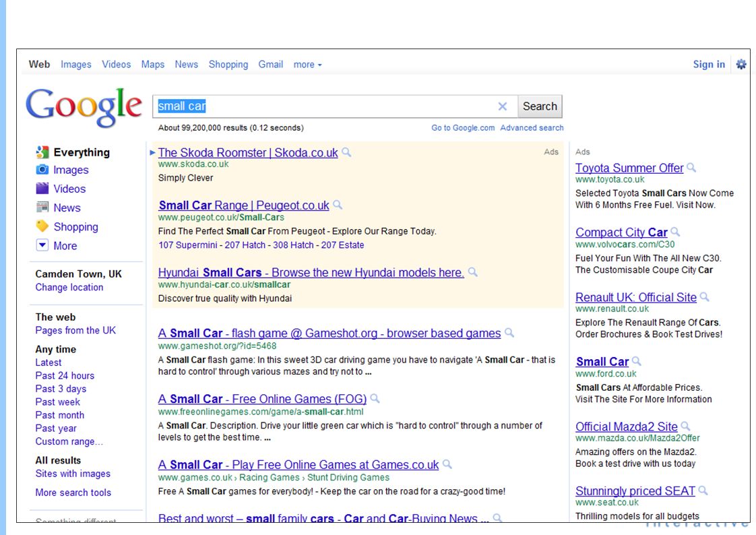The width and height of the screenshot is (756, 535).
Task: Click preview magnifier beside Peugeot Small Car Range
Action: click(x=338, y=205)
